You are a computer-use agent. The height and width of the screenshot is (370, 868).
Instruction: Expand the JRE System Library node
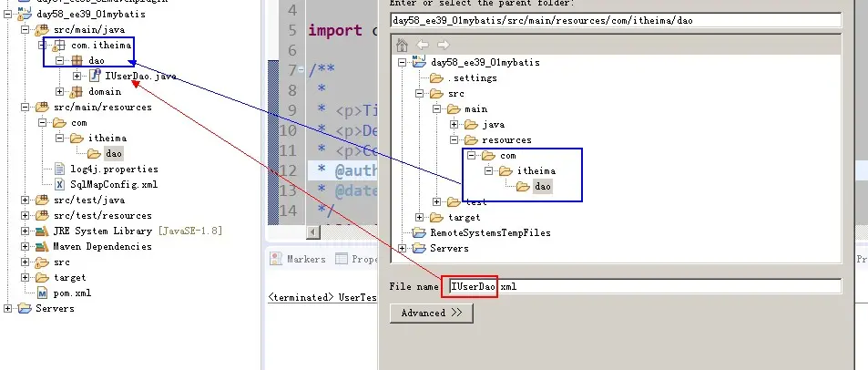(x=25, y=231)
